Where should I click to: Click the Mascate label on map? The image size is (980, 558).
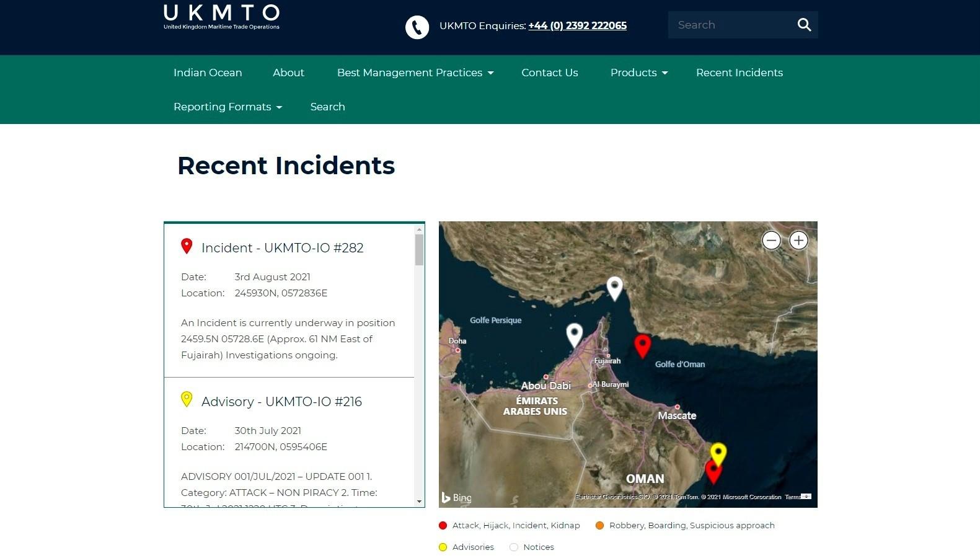point(677,415)
